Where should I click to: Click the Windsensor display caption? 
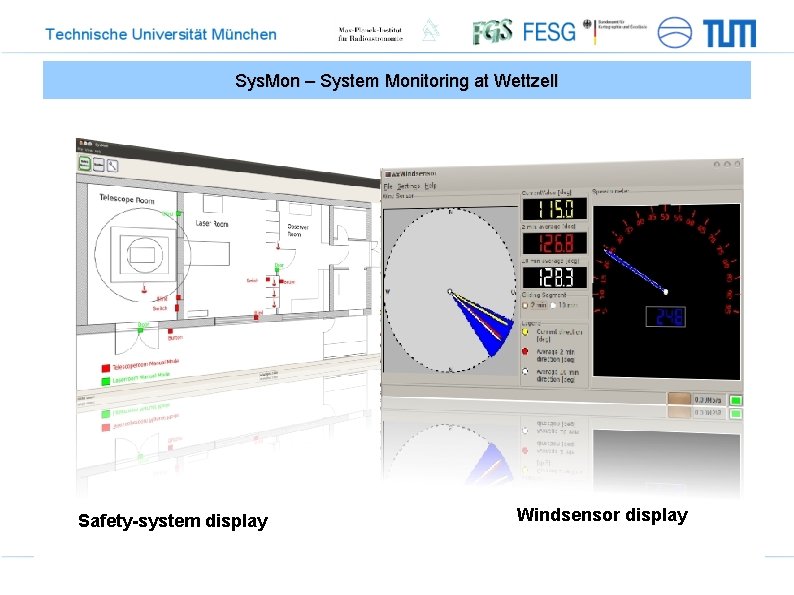click(x=602, y=515)
